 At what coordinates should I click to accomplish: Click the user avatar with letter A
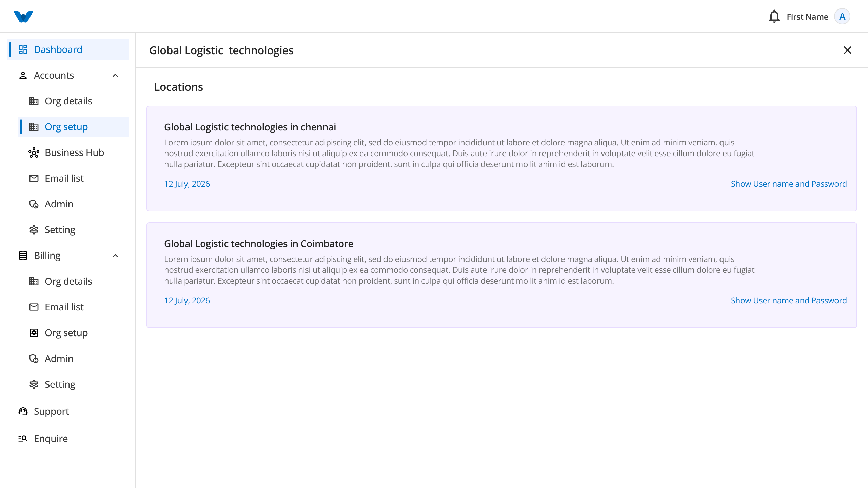[x=842, y=16]
